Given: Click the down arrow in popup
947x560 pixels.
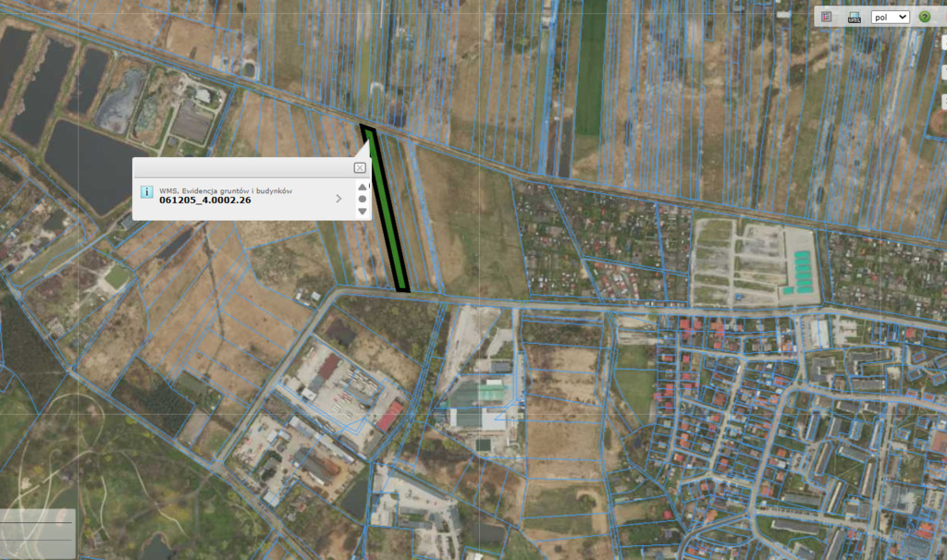Looking at the screenshot, I should click(362, 211).
